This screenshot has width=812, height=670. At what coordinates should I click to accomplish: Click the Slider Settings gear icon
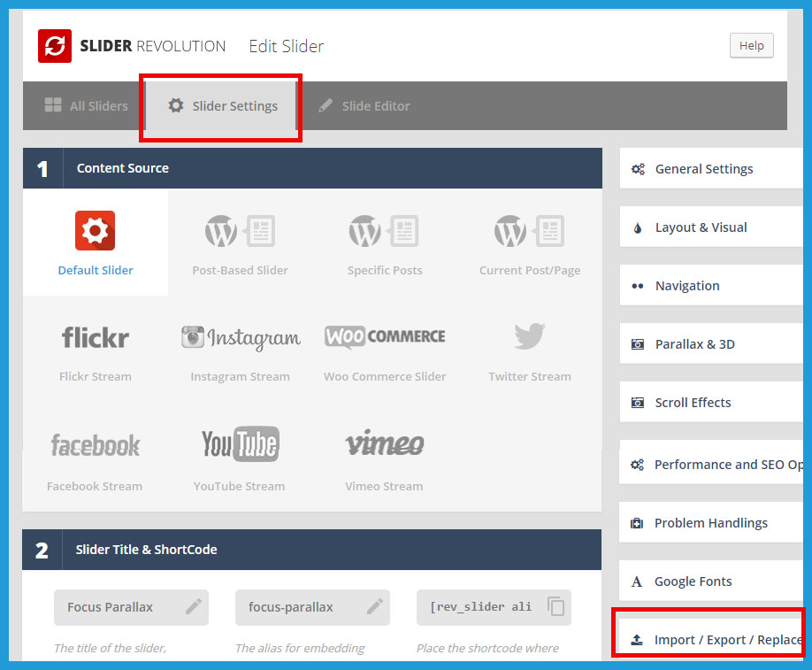tap(176, 105)
